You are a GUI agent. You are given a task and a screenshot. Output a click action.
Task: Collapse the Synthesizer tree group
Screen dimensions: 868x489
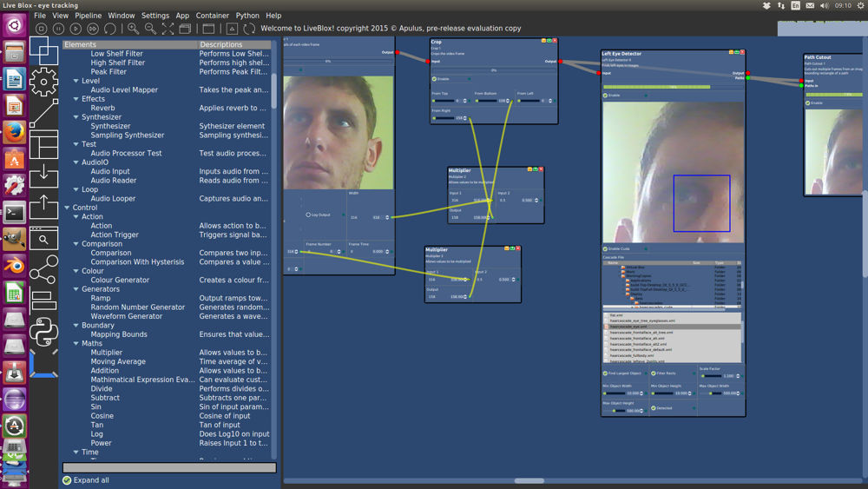click(x=76, y=117)
